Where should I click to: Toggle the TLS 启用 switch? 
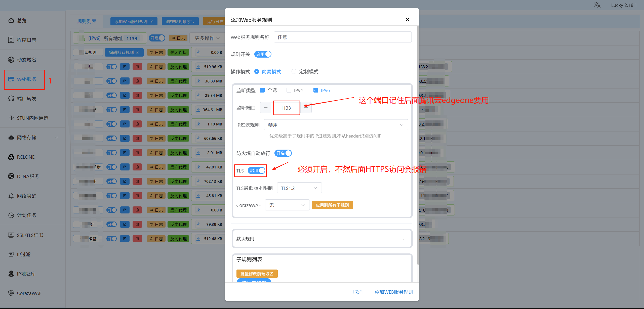[x=257, y=170]
